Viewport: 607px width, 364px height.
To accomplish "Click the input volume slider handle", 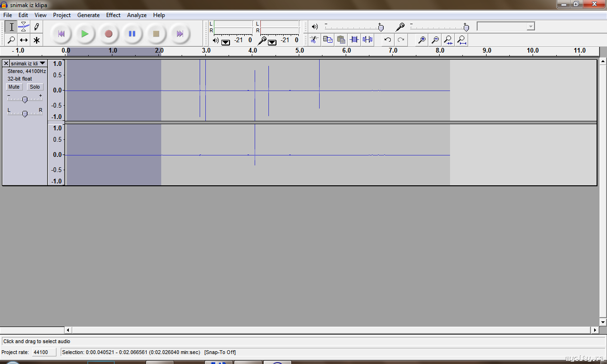I will click(x=466, y=27).
